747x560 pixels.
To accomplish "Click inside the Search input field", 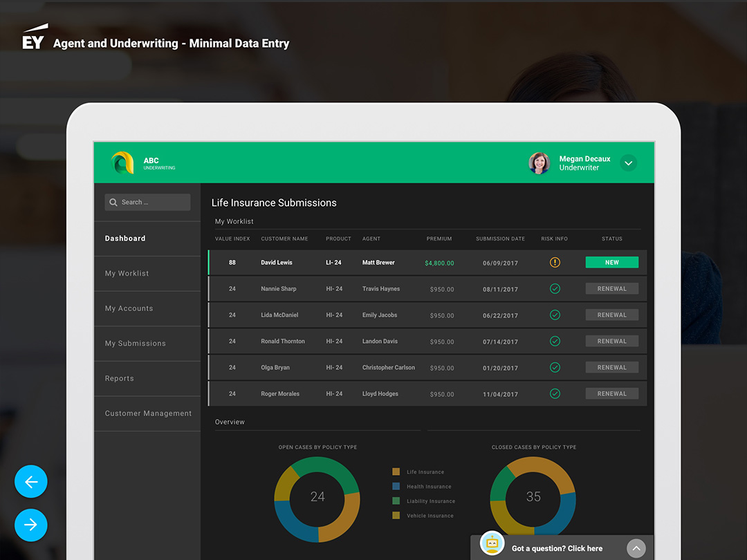I will [x=154, y=203].
